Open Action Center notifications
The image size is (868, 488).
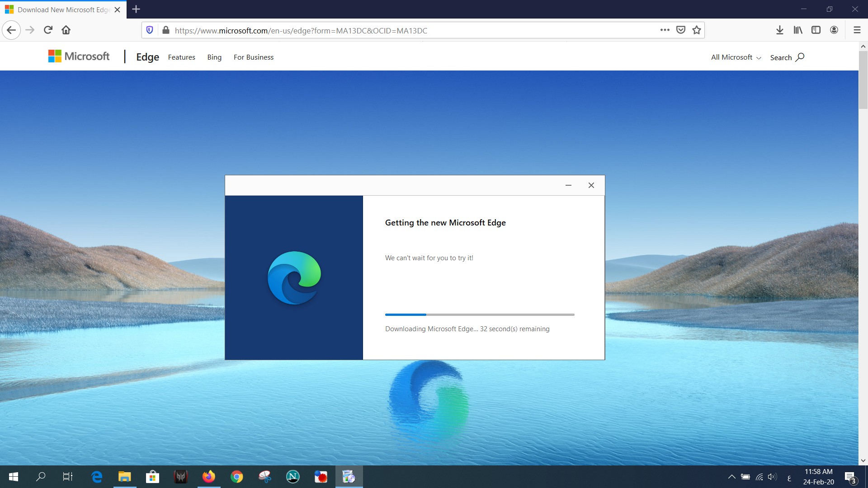pos(850,477)
